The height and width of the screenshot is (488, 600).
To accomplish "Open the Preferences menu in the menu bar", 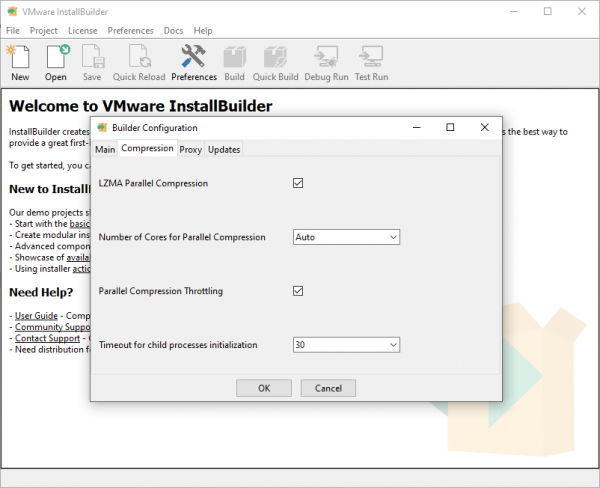I will pyautogui.click(x=130, y=31).
